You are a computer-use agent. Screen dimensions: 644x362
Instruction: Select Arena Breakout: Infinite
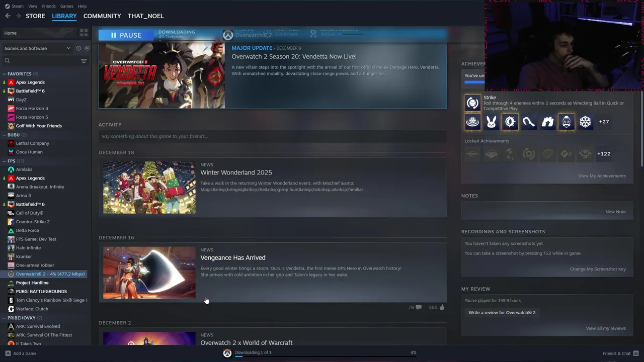coord(40,187)
